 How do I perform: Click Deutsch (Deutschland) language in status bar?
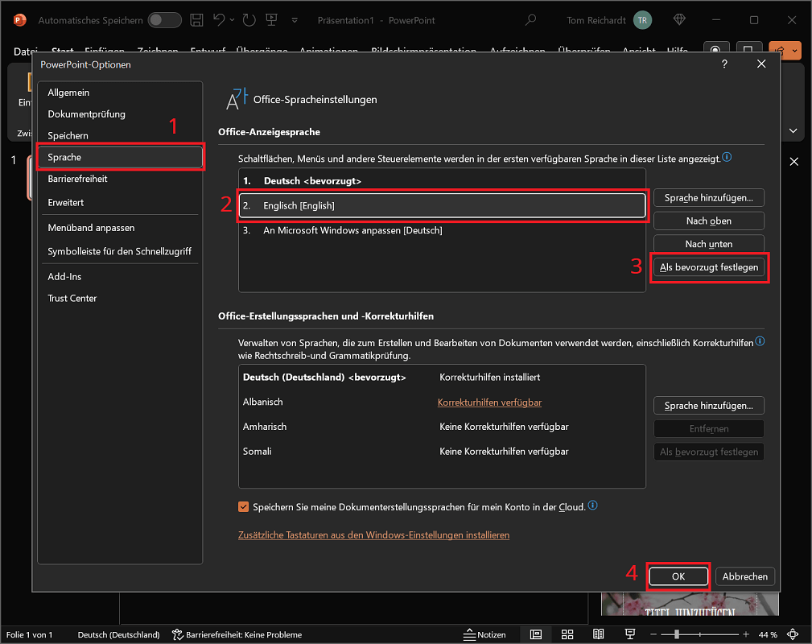(118, 634)
